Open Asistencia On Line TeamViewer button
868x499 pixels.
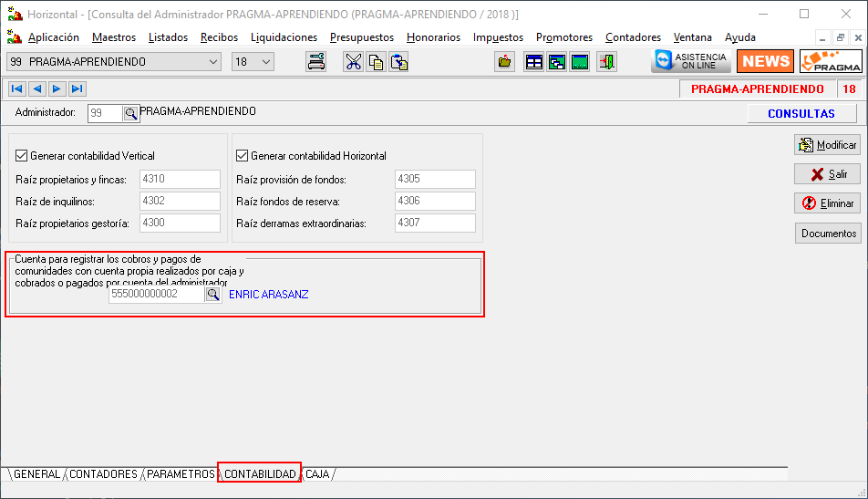(x=691, y=61)
